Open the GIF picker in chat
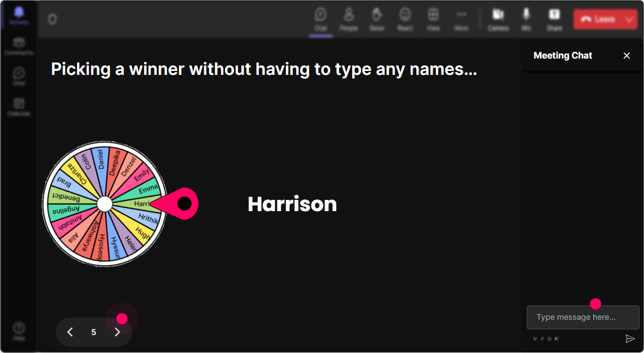This screenshot has height=353, width=644. (x=557, y=339)
